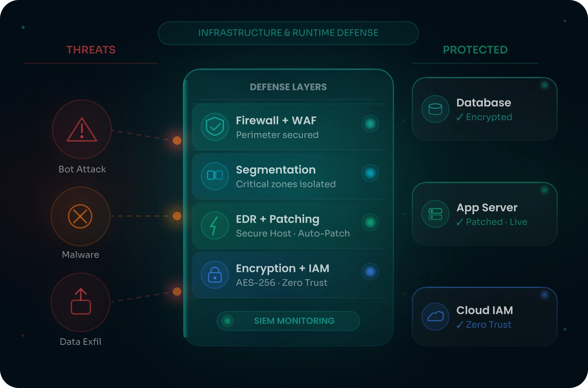This screenshot has width=588, height=388.
Task: Click the Bot Attack label
Action: tap(82, 169)
